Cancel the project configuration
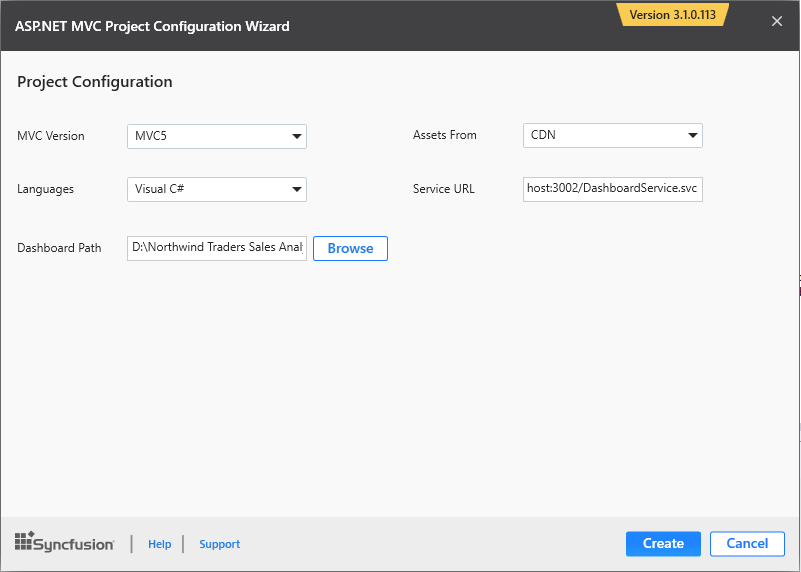Image resolution: width=801 pixels, height=572 pixels. (747, 544)
